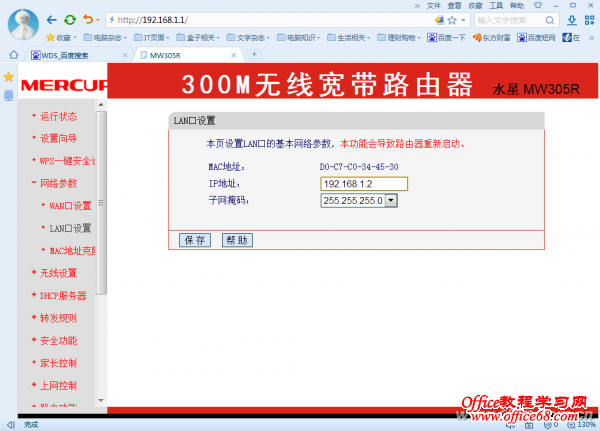
Task: Open the IT页面 bookmark folder
Action: click(x=152, y=37)
